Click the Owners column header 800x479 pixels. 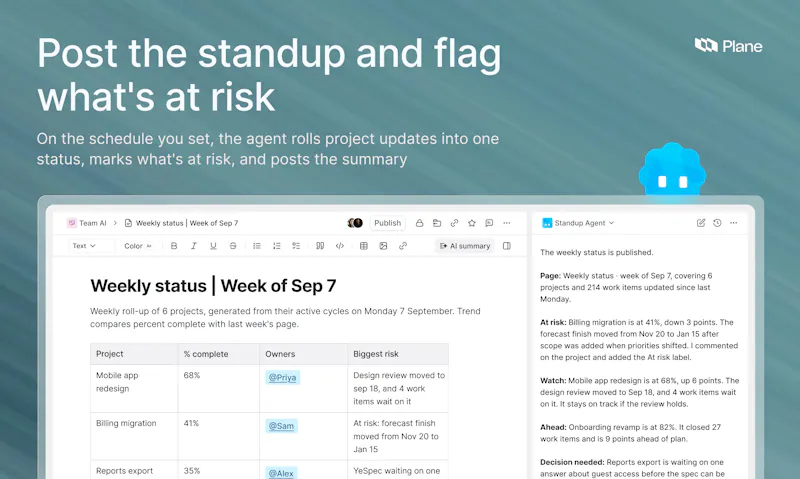[304, 354]
